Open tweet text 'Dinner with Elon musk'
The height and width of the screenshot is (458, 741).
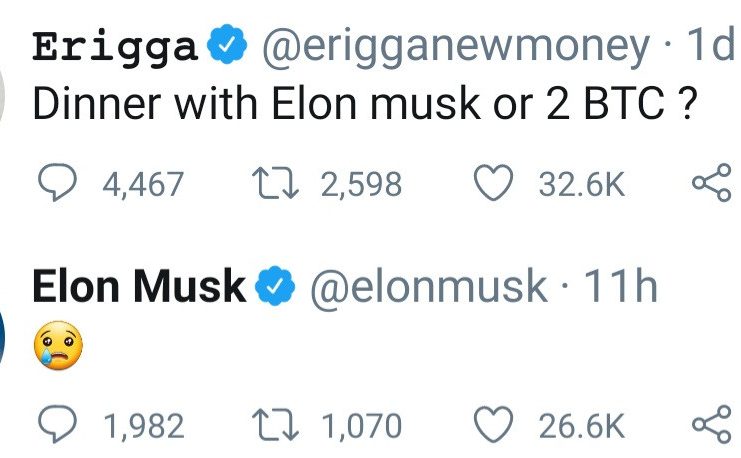tap(364, 105)
